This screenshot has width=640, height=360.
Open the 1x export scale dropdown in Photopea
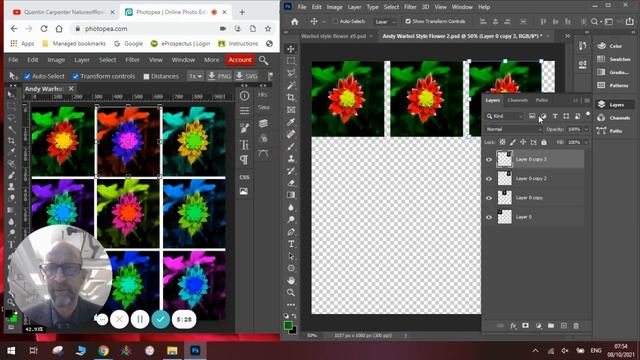[195, 76]
